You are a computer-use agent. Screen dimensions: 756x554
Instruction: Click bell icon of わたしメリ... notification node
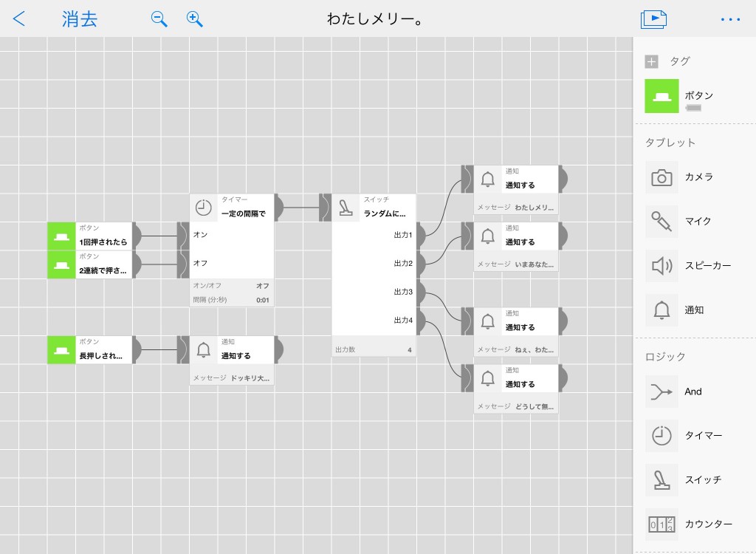coord(488,179)
